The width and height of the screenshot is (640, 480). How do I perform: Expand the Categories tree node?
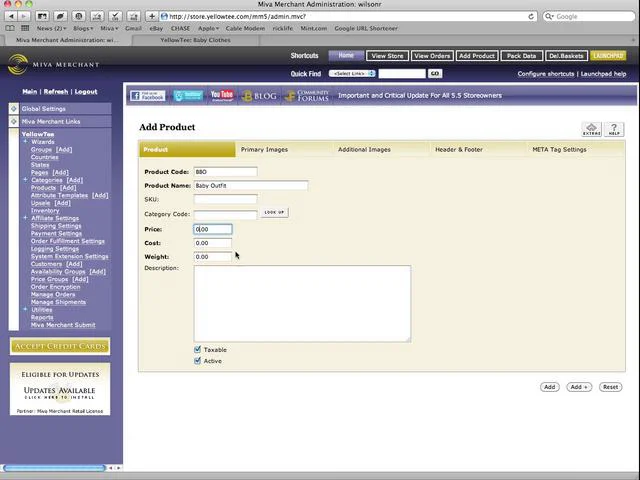pyautogui.click(x=25, y=180)
